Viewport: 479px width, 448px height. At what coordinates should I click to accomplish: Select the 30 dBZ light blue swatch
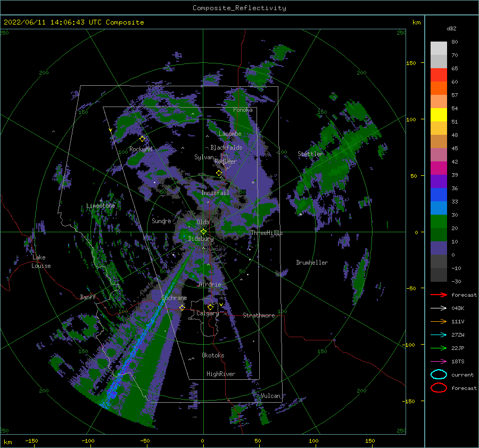point(439,208)
